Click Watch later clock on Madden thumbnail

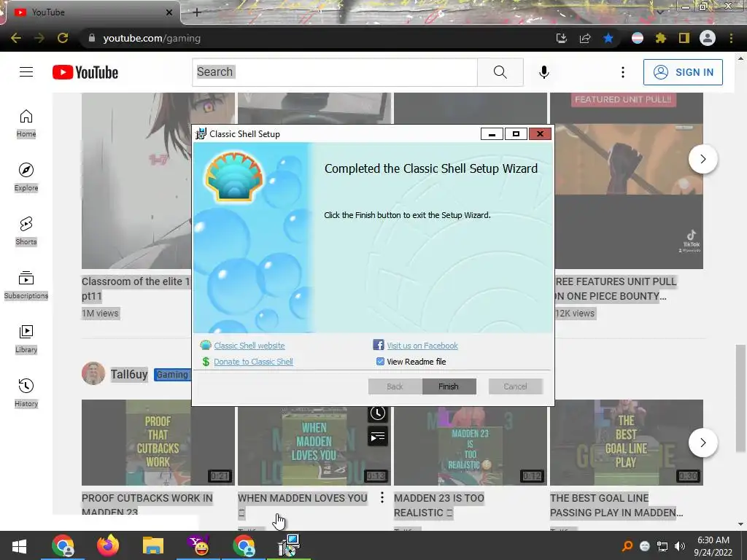pos(378,413)
